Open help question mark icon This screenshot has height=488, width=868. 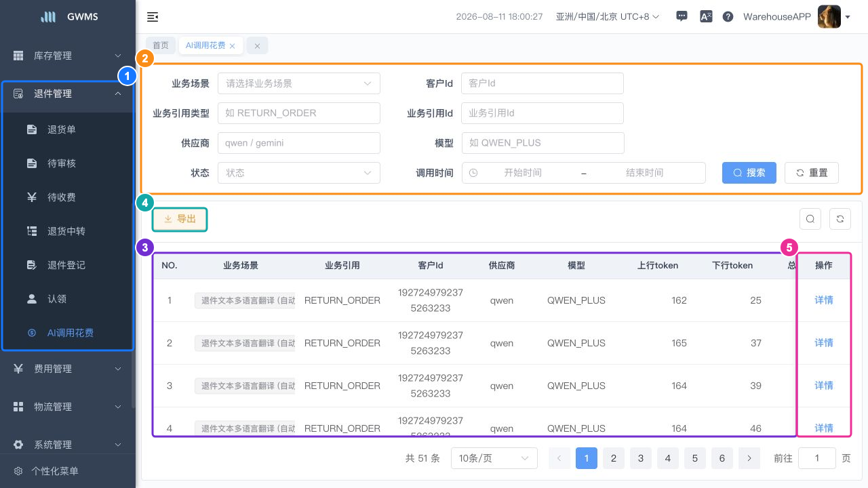tap(728, 17)
